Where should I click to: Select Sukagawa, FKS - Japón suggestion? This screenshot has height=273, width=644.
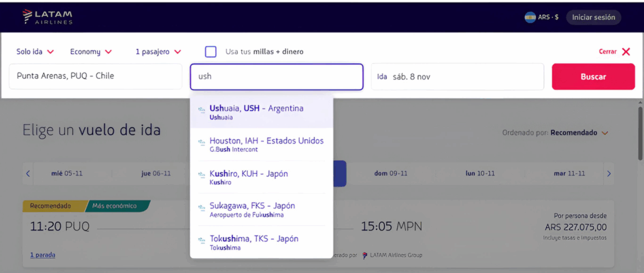(x=261, y=209)
